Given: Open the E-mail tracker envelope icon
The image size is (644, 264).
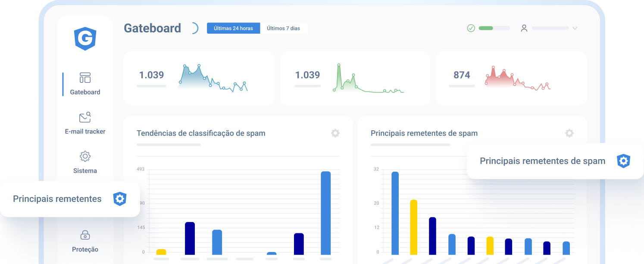Looking at the screenshot, I should pos(85,117).
